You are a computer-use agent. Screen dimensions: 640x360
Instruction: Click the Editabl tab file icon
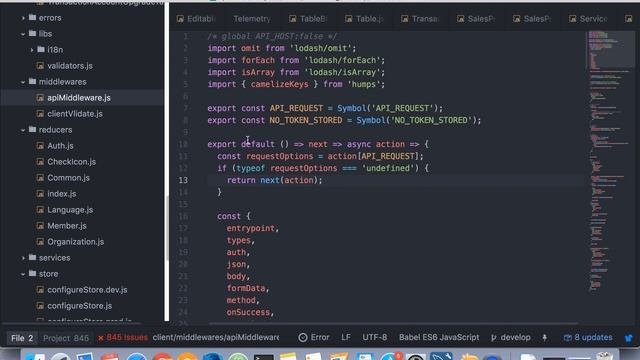coord(180,19)
